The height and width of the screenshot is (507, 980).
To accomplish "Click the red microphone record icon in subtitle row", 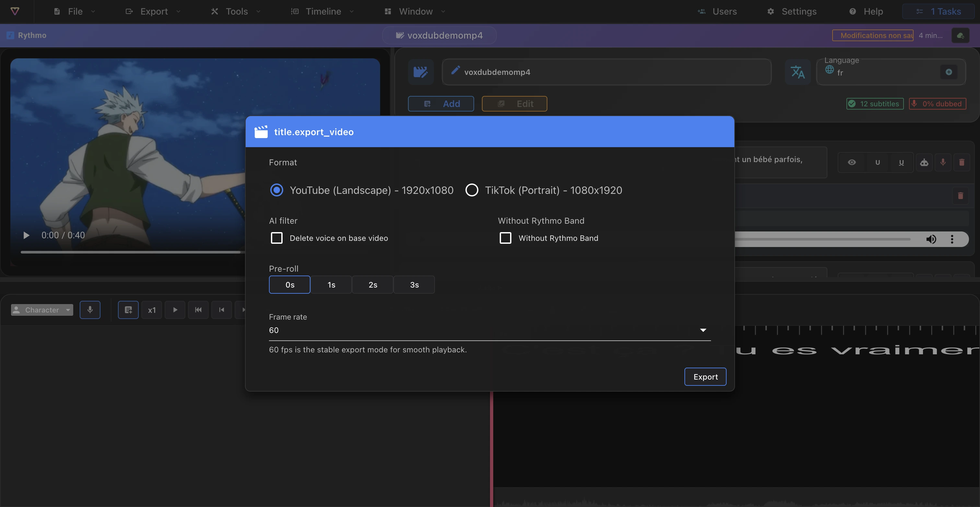I will pyautogui.click(x=943, y=162).
